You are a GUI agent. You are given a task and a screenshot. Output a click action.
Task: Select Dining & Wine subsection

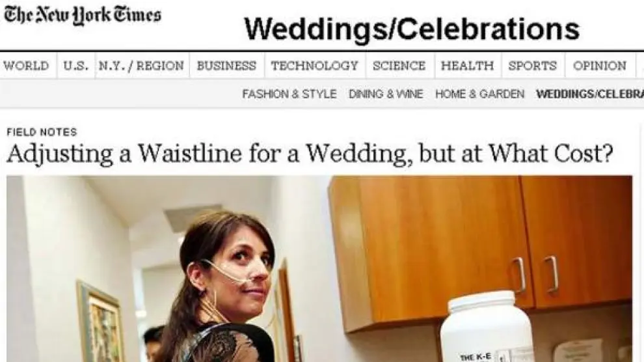click(x=386, y=94)
